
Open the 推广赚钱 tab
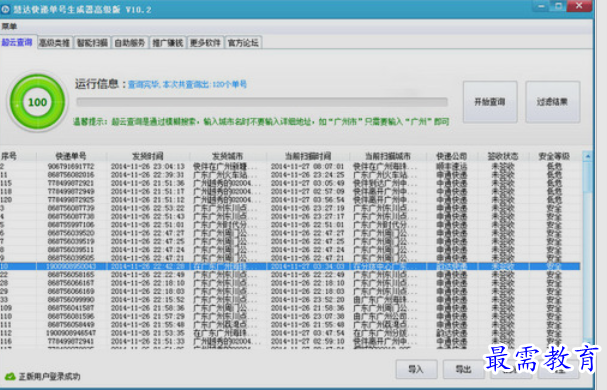[x=168, y=43]
